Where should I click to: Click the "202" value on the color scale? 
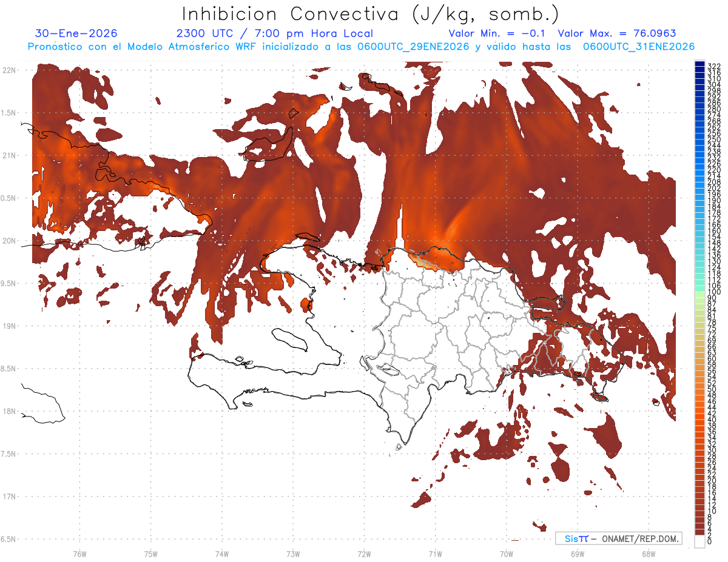(714, 188)
